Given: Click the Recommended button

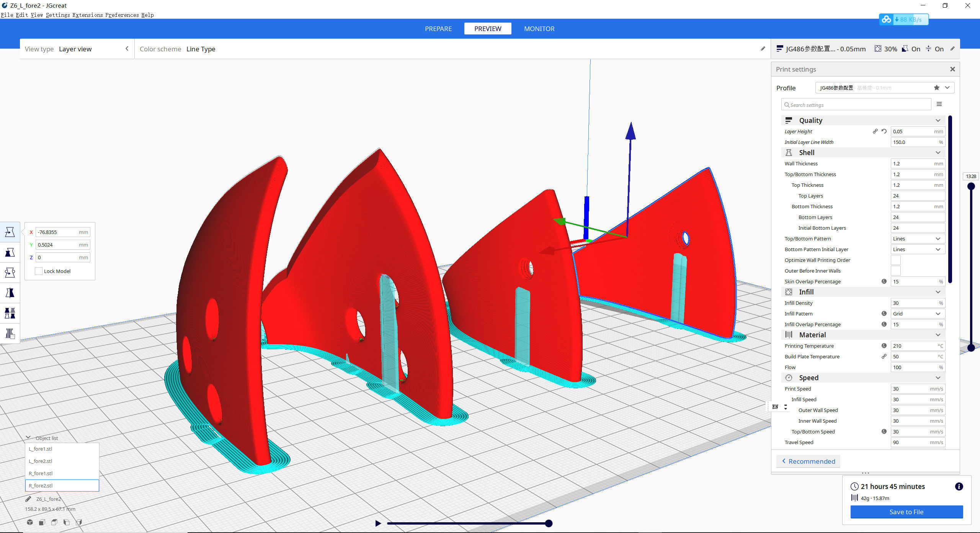Looking at the screenshot, I should pos(808,461).
